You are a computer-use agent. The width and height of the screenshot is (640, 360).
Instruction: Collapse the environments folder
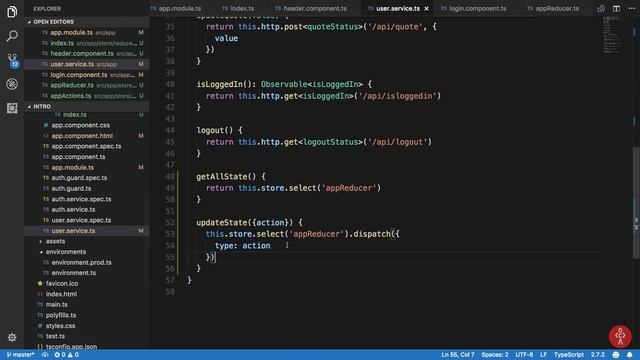[66, 252]
